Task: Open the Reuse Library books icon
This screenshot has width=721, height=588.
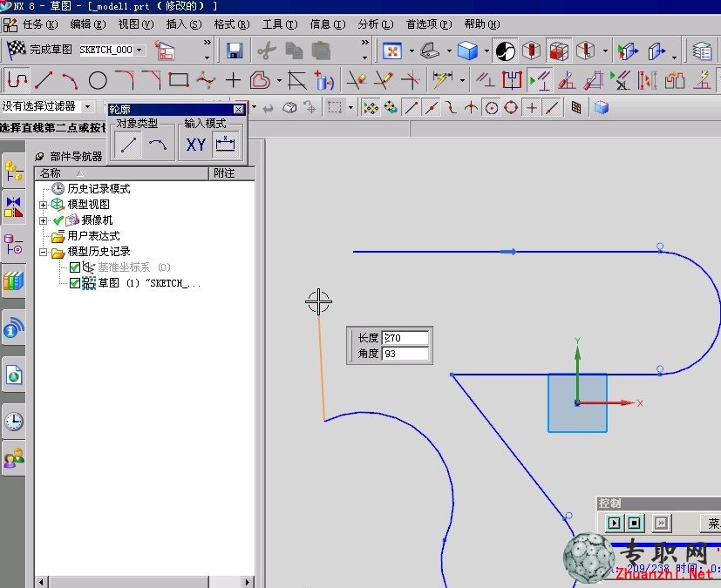Action: click(14, 280)
